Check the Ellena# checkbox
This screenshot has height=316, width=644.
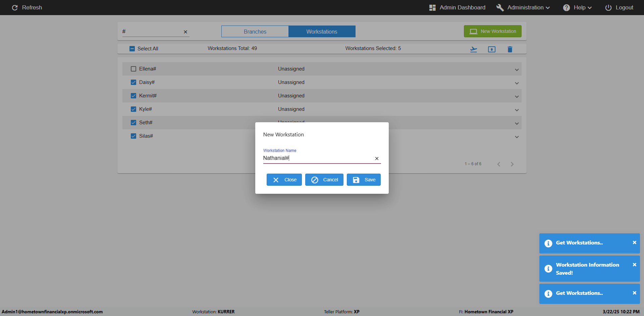click(x=133, y=69)
